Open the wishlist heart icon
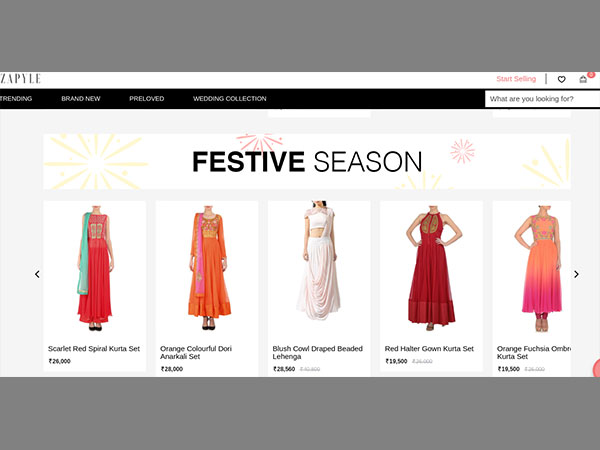This screenshot has width=600, height=450. (561, 79)
